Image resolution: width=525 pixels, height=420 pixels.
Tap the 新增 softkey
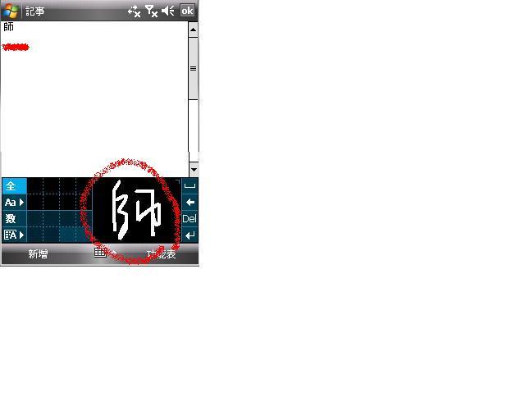point(38,254)
